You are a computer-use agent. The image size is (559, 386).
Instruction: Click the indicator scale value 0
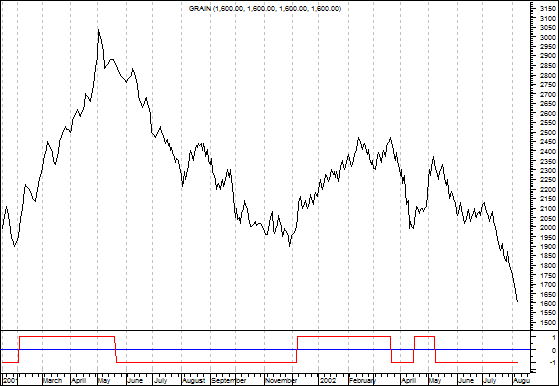543,350
